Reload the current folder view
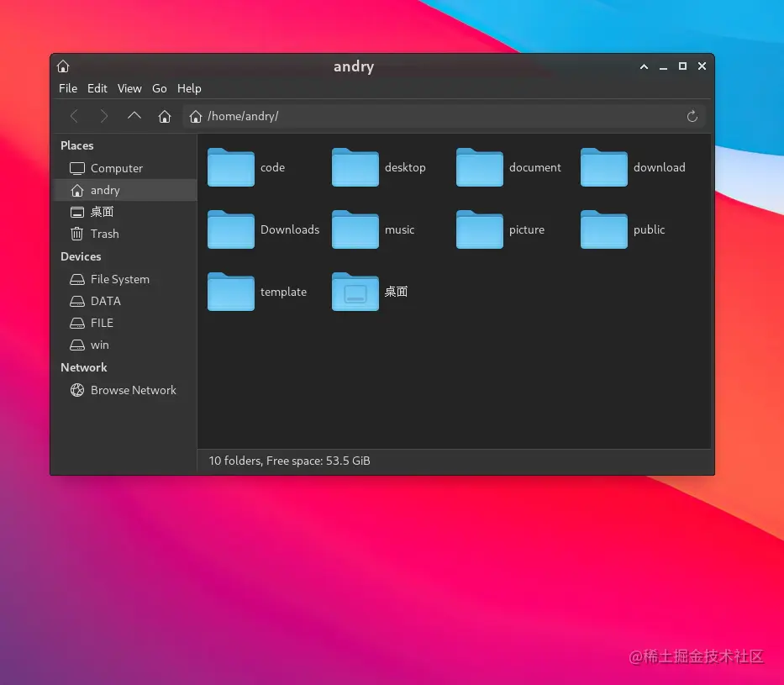The height and width of the screenshot is (685, 784). click(692, 117)
